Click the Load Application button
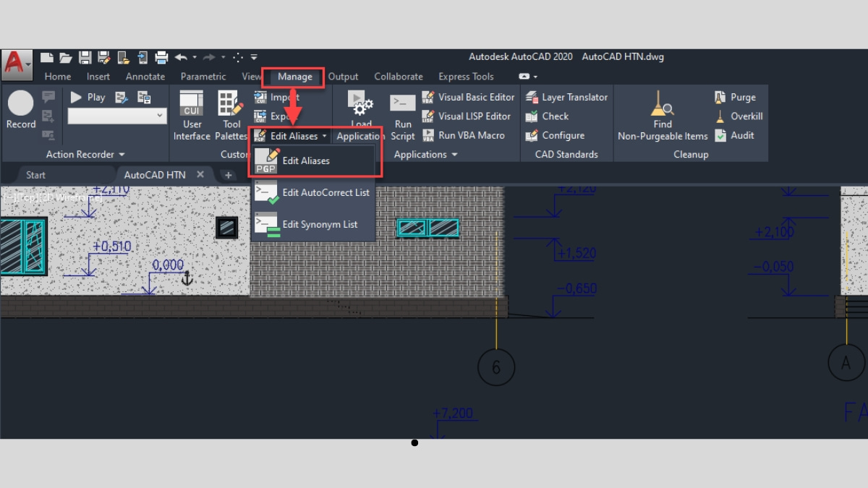This screenshot has width=868, height=488. coord(360,116)
